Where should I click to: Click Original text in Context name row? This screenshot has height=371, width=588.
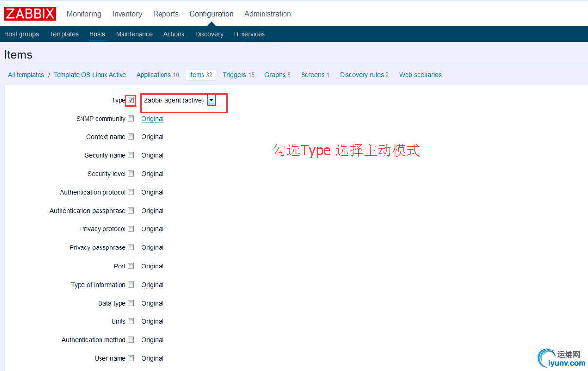153,137
